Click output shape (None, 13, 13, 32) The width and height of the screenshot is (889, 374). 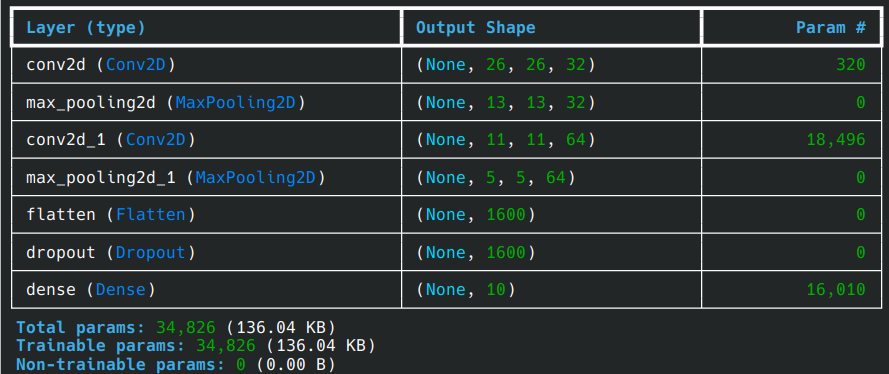tap(506, 103)
